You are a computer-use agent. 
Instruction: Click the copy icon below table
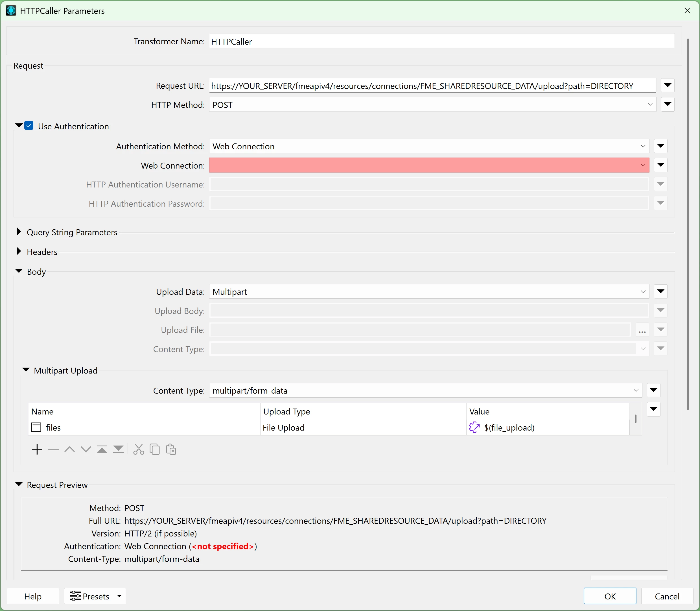click(x=155, y=449)
